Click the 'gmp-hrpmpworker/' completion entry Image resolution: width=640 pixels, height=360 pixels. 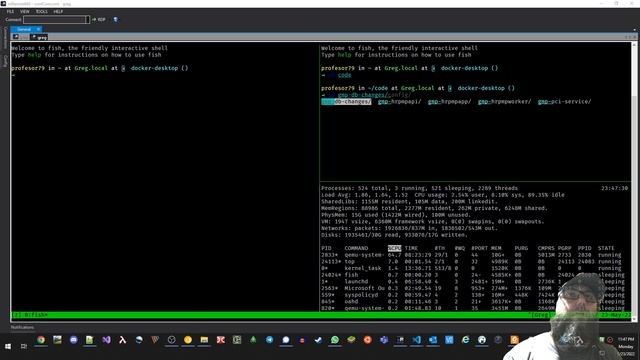tap(504, 102)
